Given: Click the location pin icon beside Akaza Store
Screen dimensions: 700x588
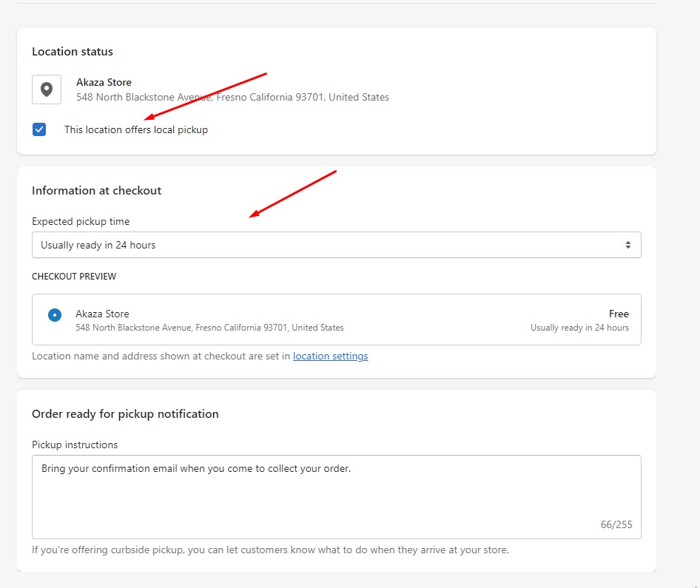Looking at the screenshot, I should coord(46,89).
